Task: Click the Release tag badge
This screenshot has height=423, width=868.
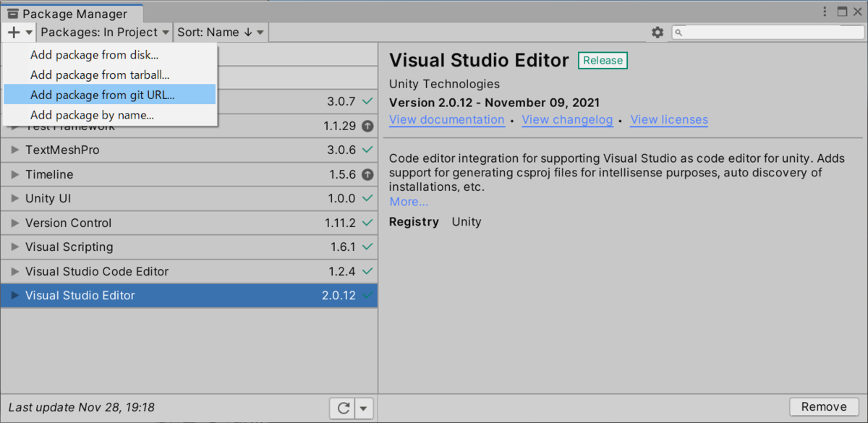Action: pos(603,61)
